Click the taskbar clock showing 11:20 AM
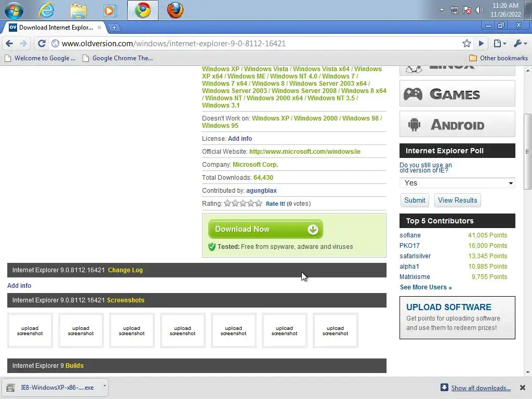532x399 pixels. tap(506, 10)
